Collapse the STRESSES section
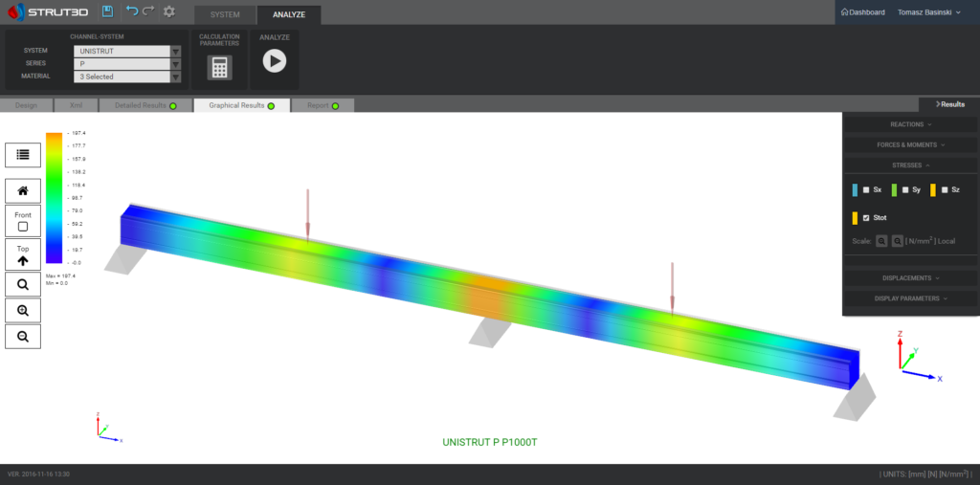 (x=911, y=165)
